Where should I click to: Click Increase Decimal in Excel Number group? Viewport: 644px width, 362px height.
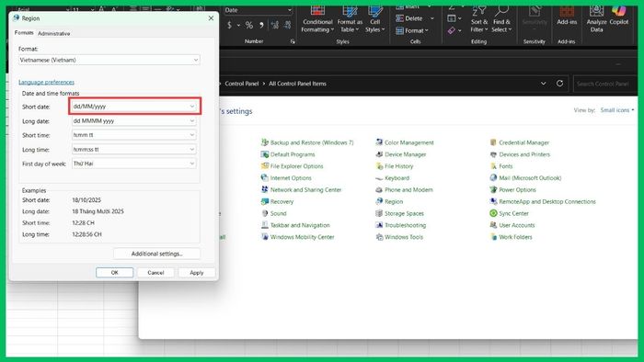click(275, 25)
